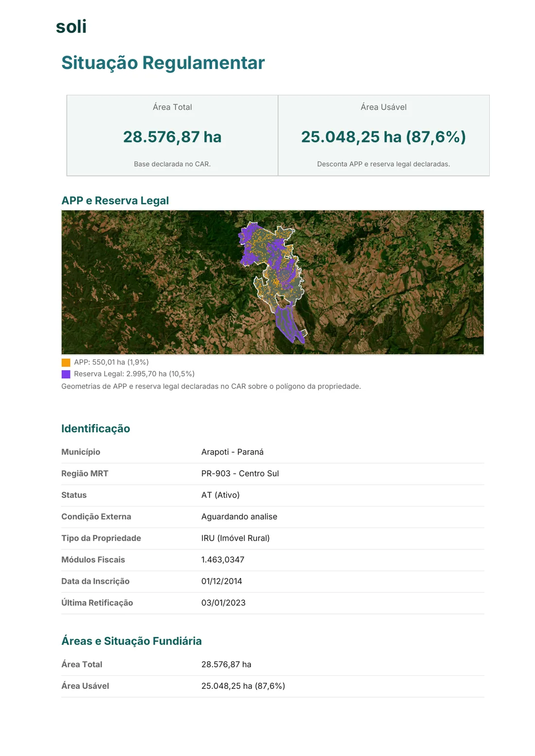Click the Módulos Fiscais value 1.463,0347
Screen dimensions: 535x756
[x=223, y=560]
